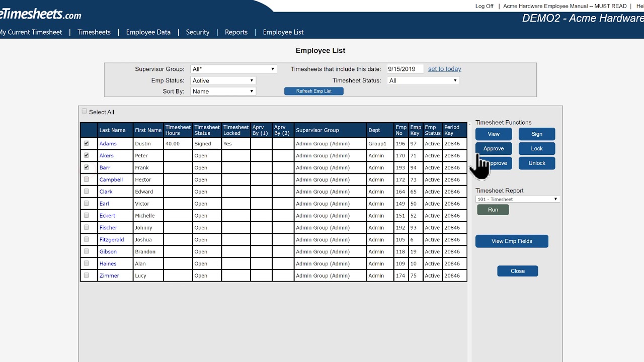Click the Close button
Image resolution: width=644 pixels, height=362 pixels.
(518, 271)
